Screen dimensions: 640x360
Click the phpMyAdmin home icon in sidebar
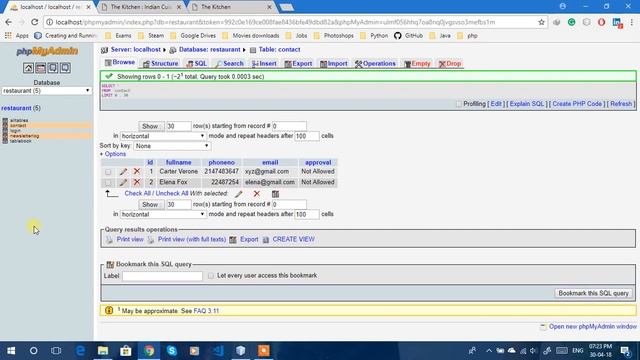point(28,68)
